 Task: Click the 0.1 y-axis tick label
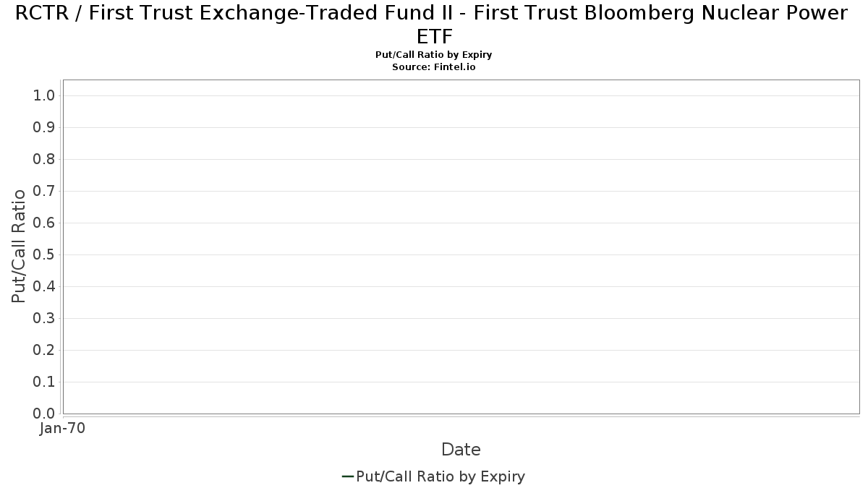pyautogui.click(x=44, y=382)
